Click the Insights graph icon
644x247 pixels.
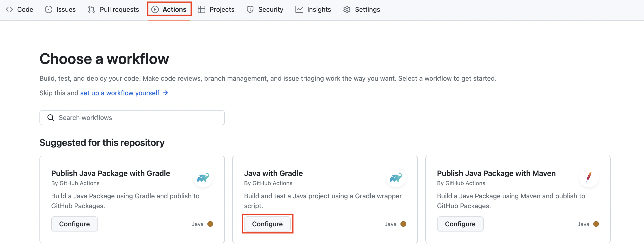(x=299, y=9)
